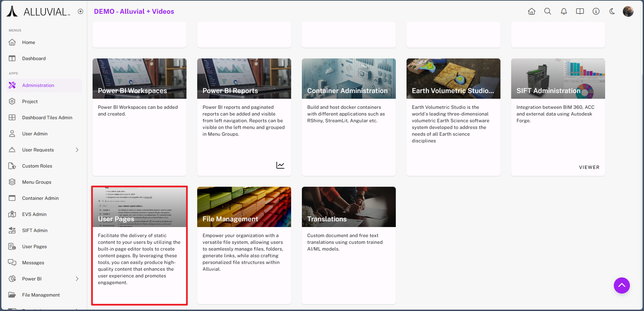Image resolution: width=644 pixels, height=311 pixels.
Task: Open search with the magnifier icon
Action: pos(547,11)
